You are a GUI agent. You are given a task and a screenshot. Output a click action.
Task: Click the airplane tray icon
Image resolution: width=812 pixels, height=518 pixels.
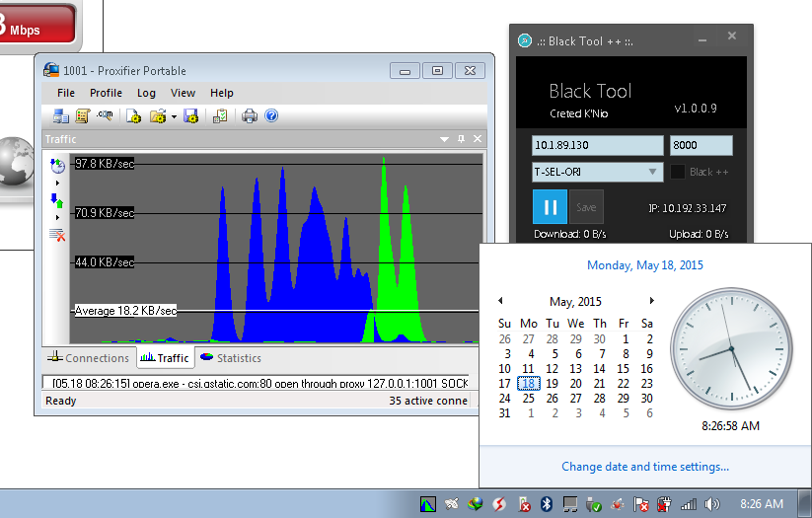tap(451, 503)
